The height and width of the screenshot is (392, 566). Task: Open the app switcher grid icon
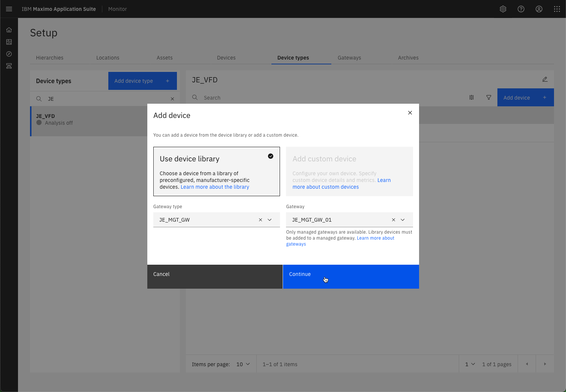pos(557,9)
